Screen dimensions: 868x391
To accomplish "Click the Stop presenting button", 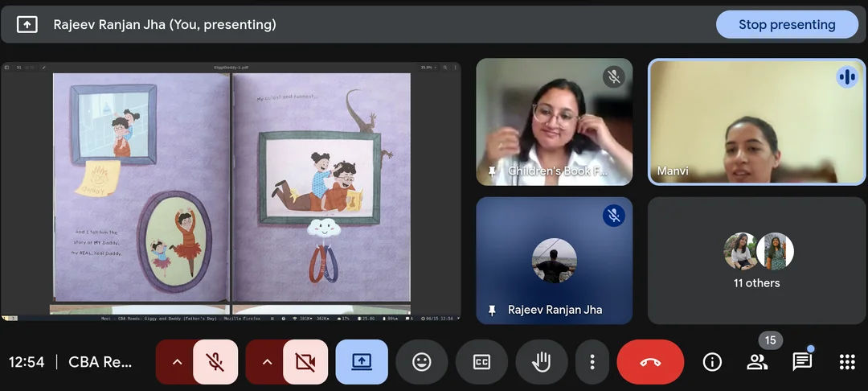I will 787,24.
